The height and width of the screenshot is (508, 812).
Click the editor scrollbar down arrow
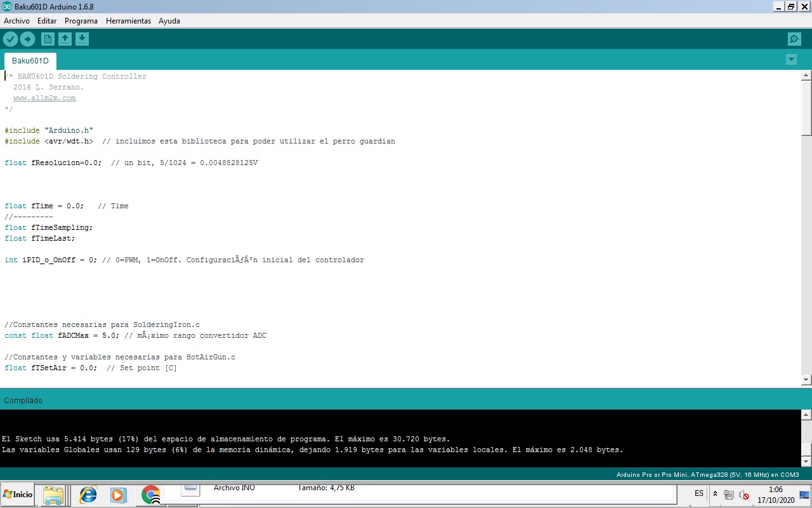click(806, 380)
